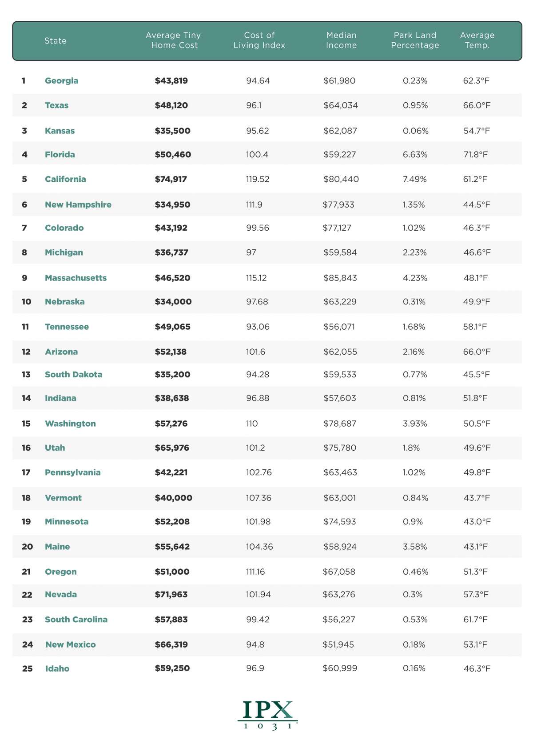Open the Georgia state link
533x756 pixels.
tap(62, 81)
